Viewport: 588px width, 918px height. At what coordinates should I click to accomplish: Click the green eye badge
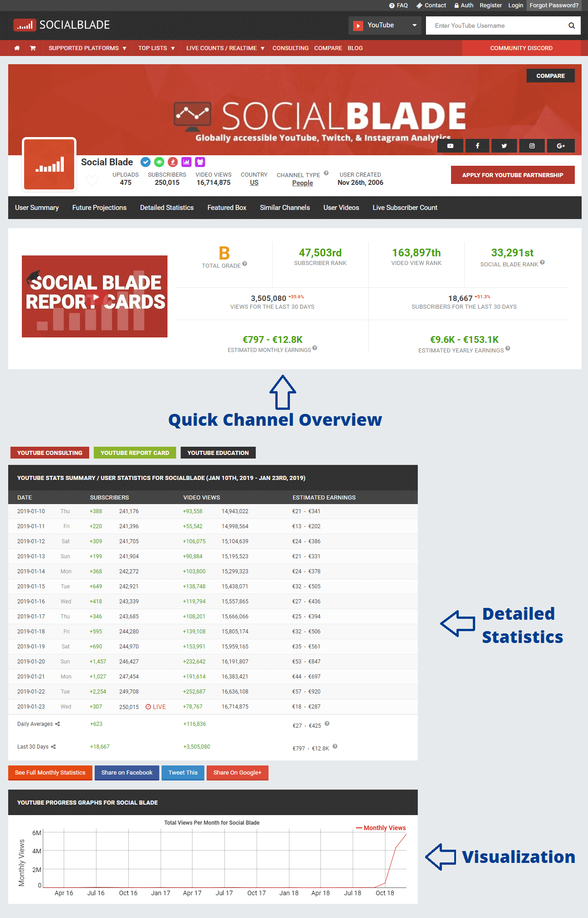[159, 162]
